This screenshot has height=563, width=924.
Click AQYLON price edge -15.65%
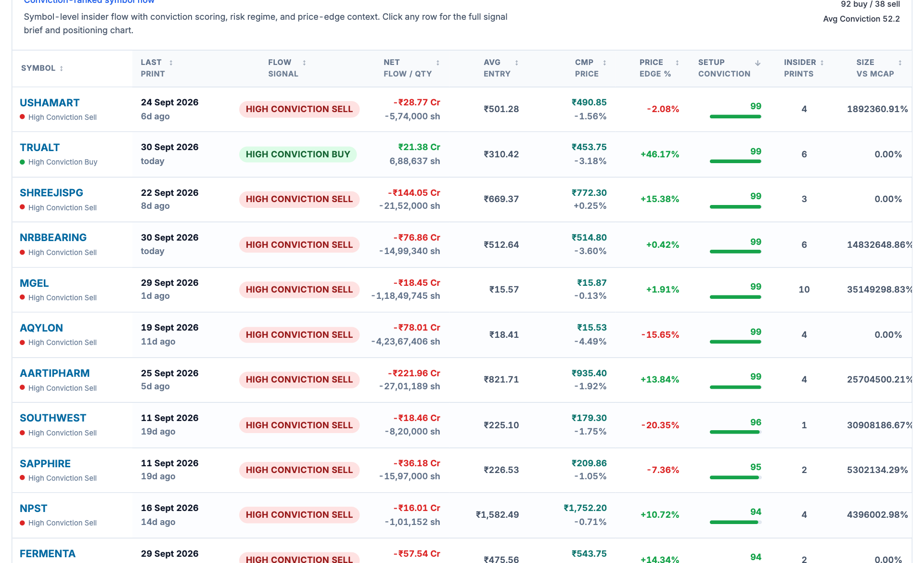pos(660,334)
